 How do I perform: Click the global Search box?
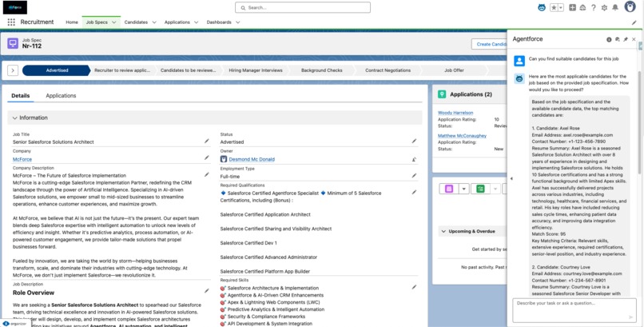(303, 7)
